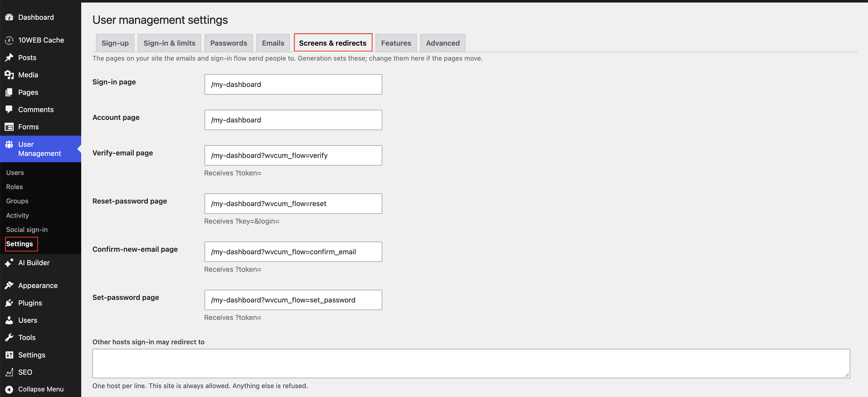Click the Pages document icon

9,92
